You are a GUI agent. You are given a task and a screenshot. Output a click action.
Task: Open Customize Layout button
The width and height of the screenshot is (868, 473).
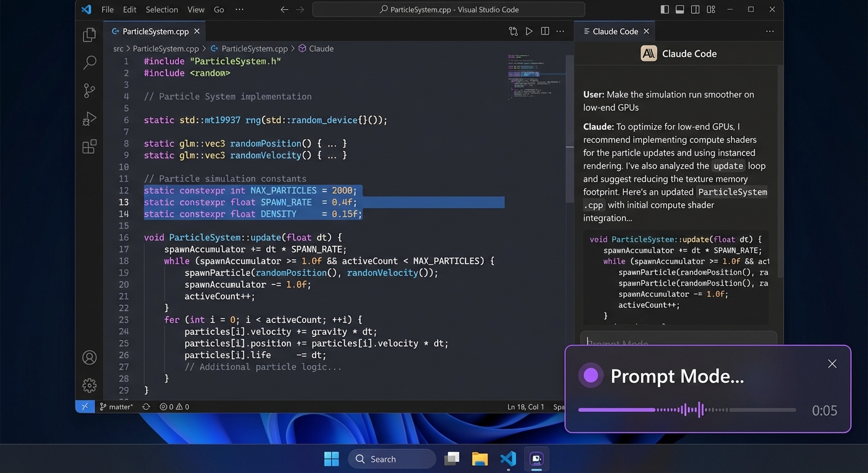coord(711,9)
